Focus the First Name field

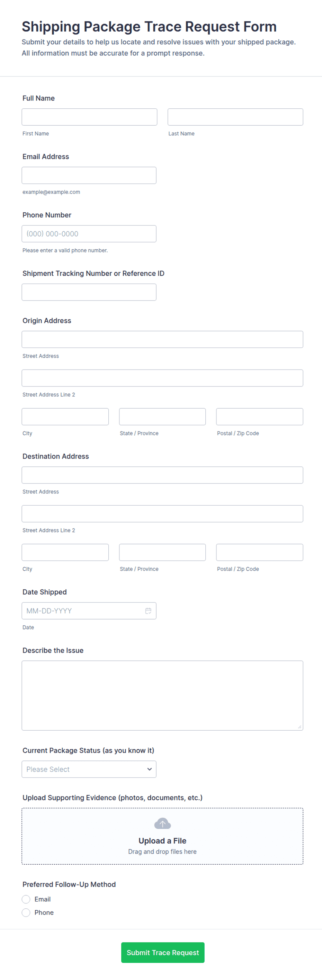[x=89, y=117]
